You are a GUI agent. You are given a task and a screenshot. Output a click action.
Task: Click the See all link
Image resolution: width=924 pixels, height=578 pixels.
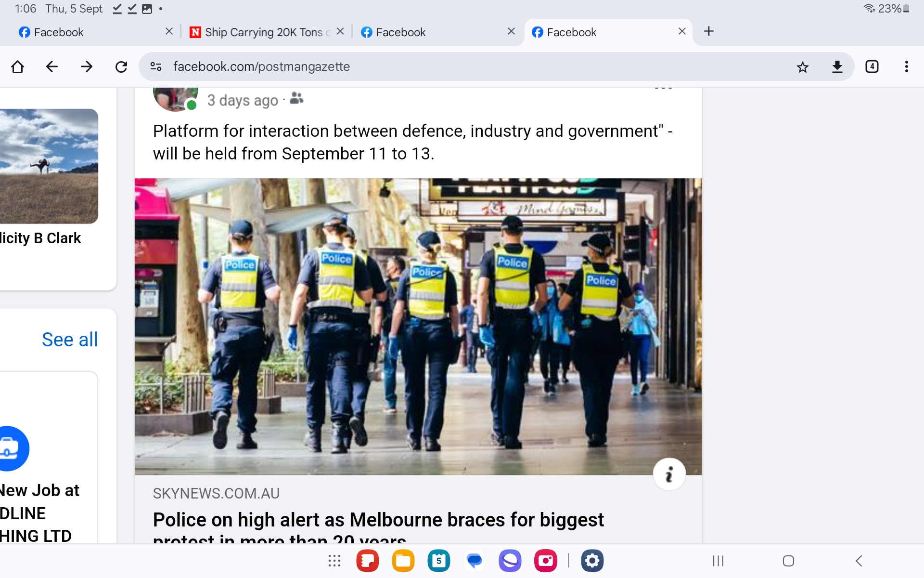(x=70, y=340)
